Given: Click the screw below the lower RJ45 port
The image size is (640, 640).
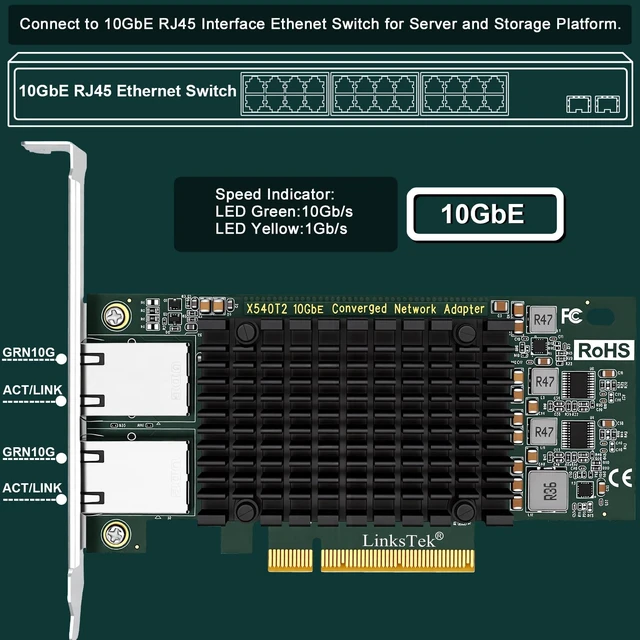Looking at the screenshot, I should click(116, 534).
